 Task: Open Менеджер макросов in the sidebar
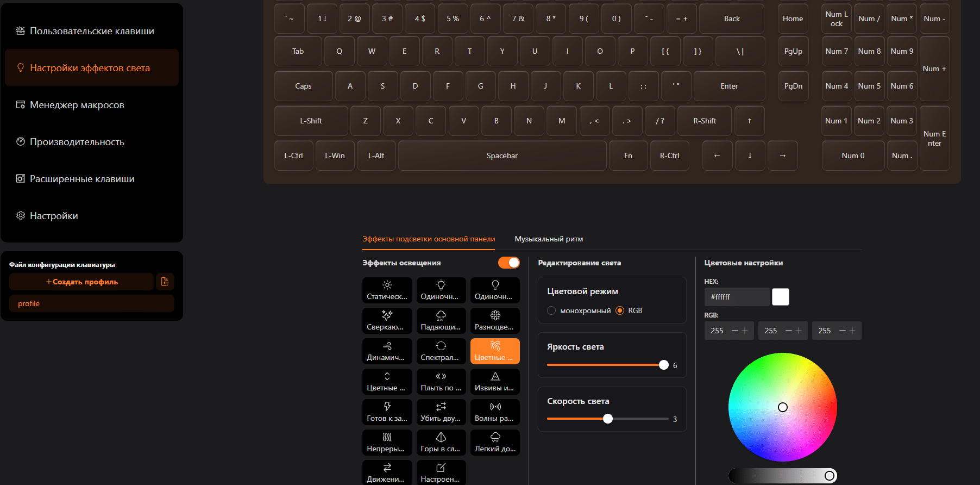77,105
